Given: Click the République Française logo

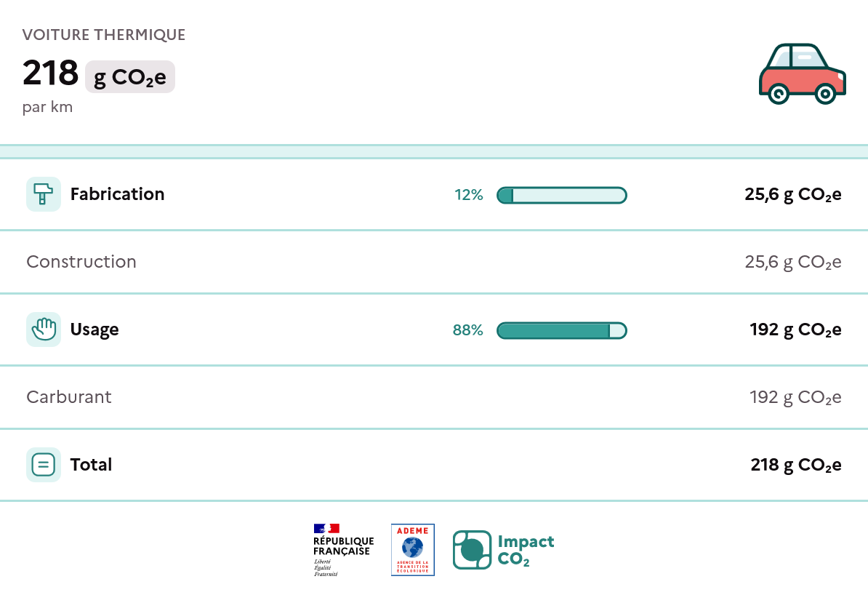Looking at the screenshot, I should click(x=343, y=550).
